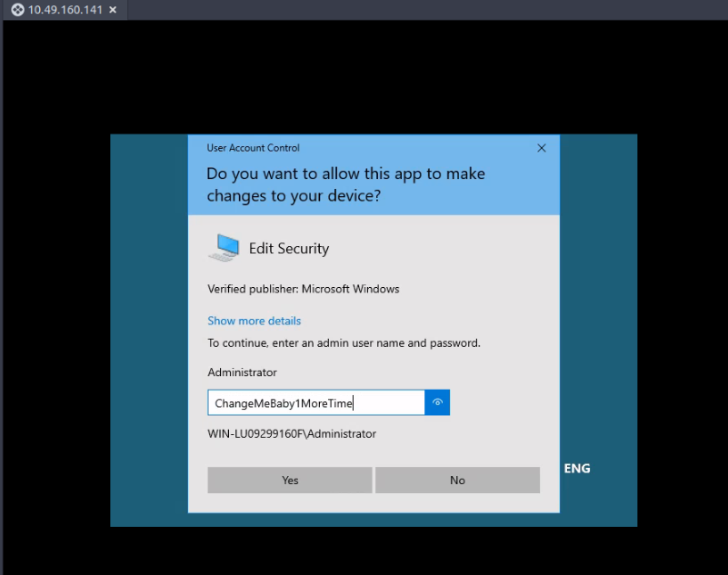Click the No button in UAC dialog
The width and height of the screenshot is (728, 575).
point(457,480)
